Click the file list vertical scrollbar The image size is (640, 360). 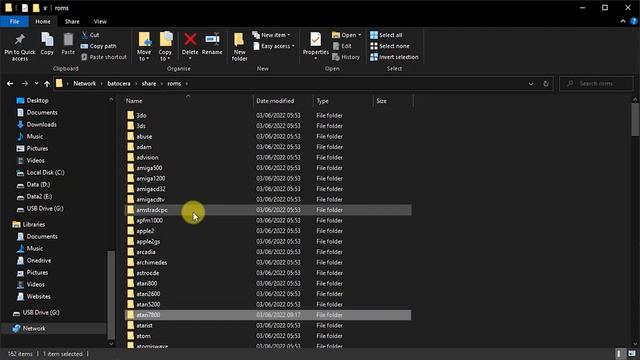coord(635,119)
